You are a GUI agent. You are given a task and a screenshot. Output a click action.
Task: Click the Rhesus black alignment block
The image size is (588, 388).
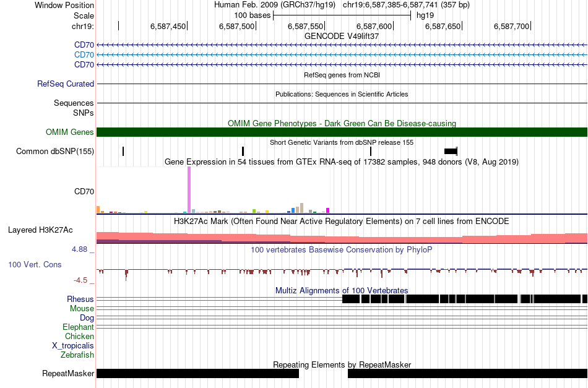click(465, 299)
